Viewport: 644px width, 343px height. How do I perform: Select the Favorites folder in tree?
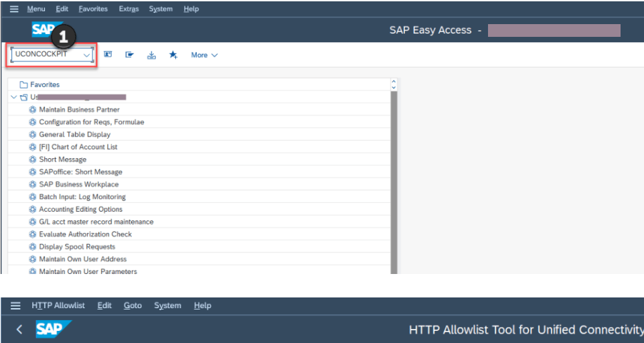[44, 84]
